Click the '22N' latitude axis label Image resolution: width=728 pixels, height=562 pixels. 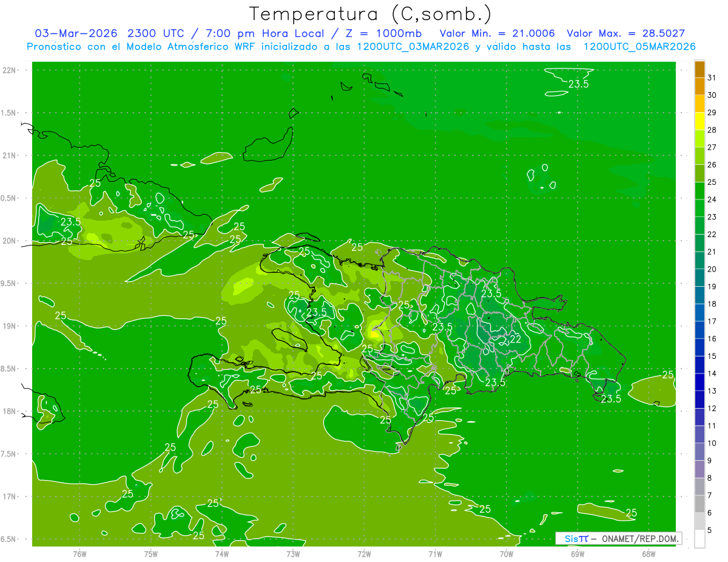(x=10, y=70)
